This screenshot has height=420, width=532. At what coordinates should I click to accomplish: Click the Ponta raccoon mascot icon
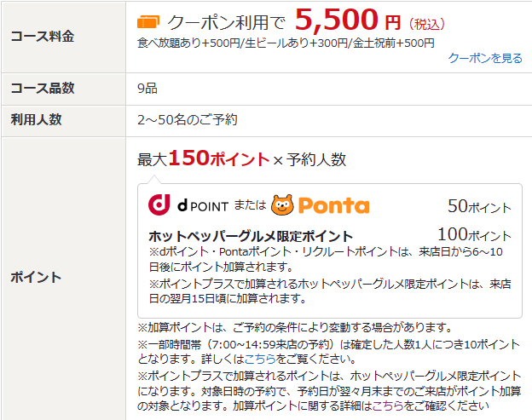pyautogui.click(x=282, y=205)
